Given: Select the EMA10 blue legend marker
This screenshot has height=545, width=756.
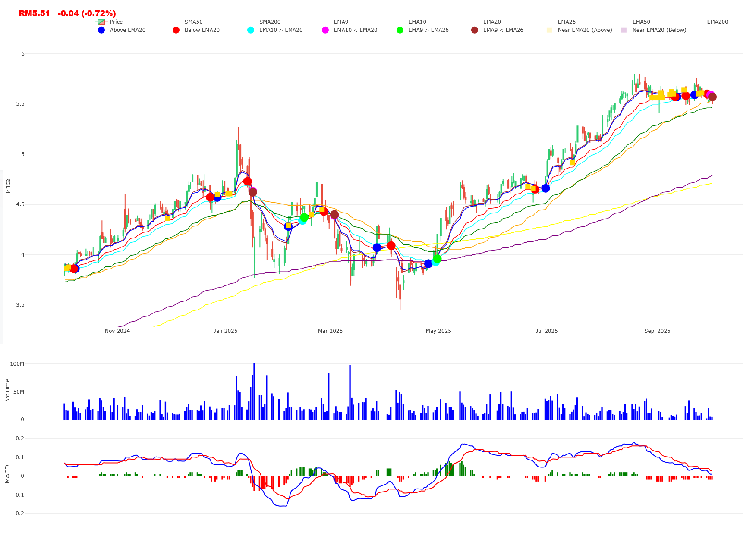Looking at the screenshot, I should 400,22.
